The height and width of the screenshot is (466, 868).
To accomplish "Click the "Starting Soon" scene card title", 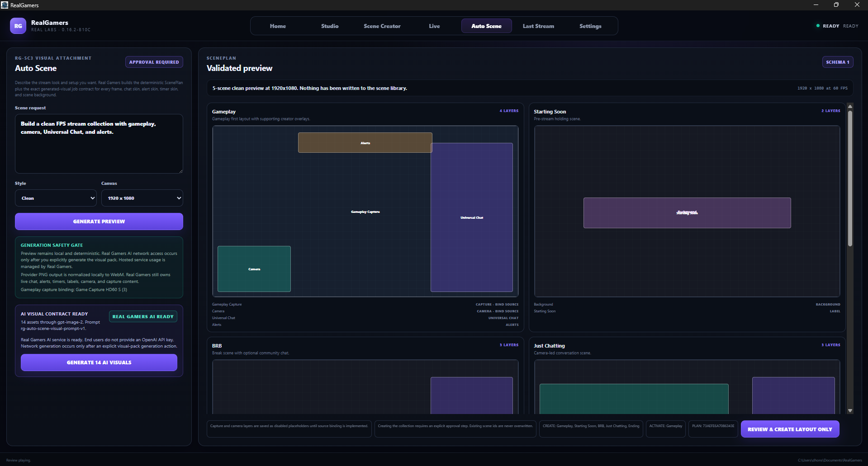I will point(550,112).
